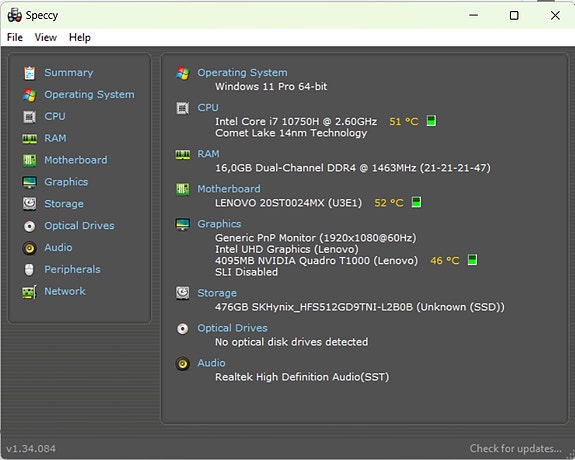
Task: Click the RAM heading link in main panel
Action: pyautogui.click(x=208, y=154)
